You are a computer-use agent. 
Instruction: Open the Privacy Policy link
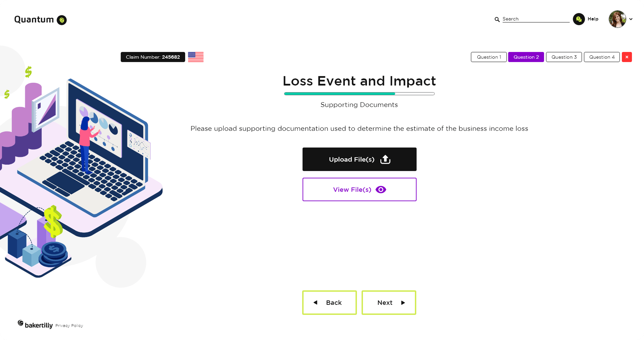pos(69,326)
